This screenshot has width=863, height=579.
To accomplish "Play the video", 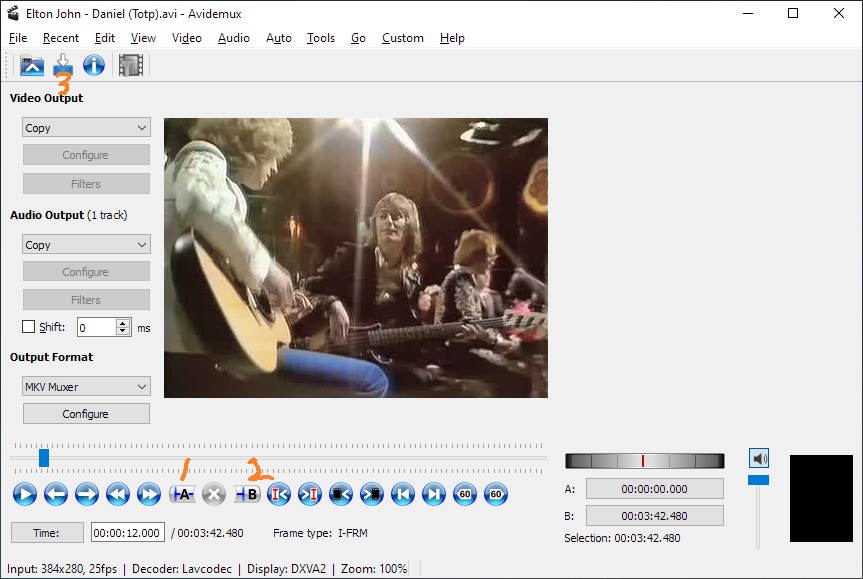I will (x=25, y=494).
